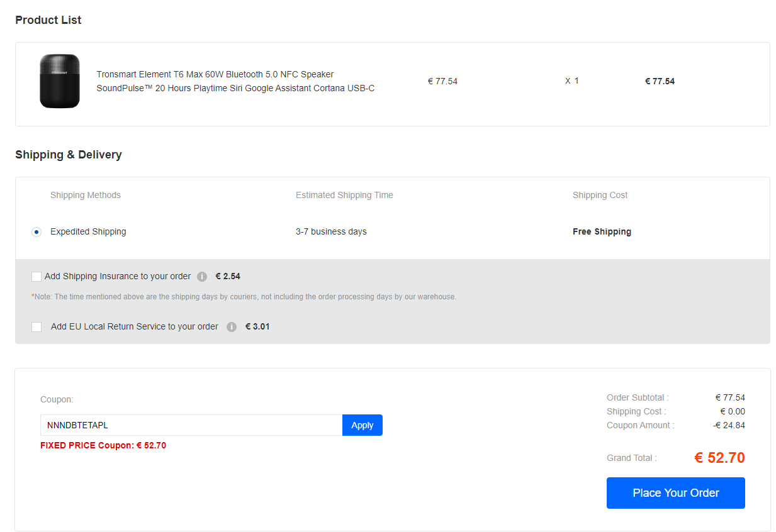
Task: Select the 'Product List' heading
Action: pyautogui.click(x=48, y=20)
